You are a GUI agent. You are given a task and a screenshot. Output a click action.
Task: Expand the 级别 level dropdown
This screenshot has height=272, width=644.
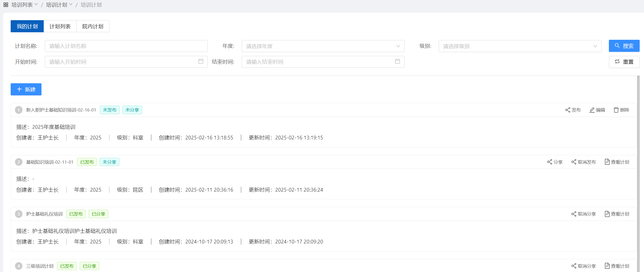click(x=520, y=46)
